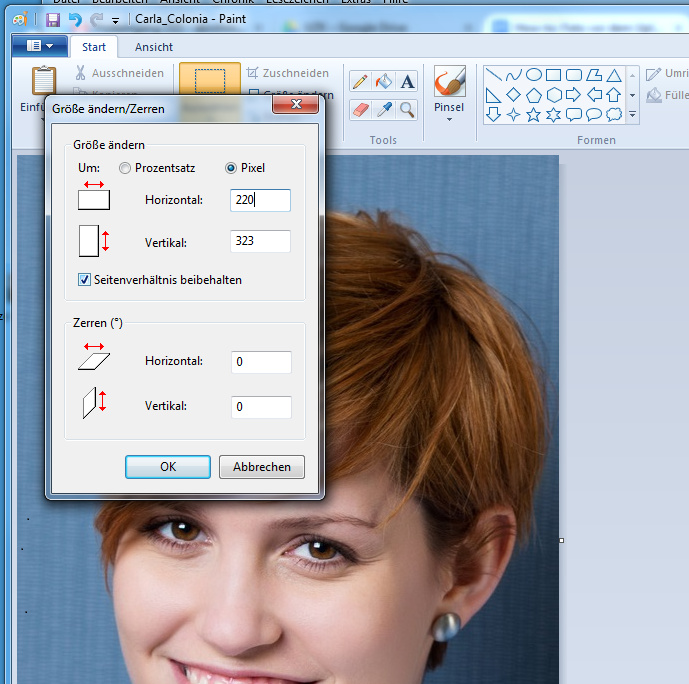The image size is (689, 684).
Task: Select the Pencil tool
Action: click(360, 82)
